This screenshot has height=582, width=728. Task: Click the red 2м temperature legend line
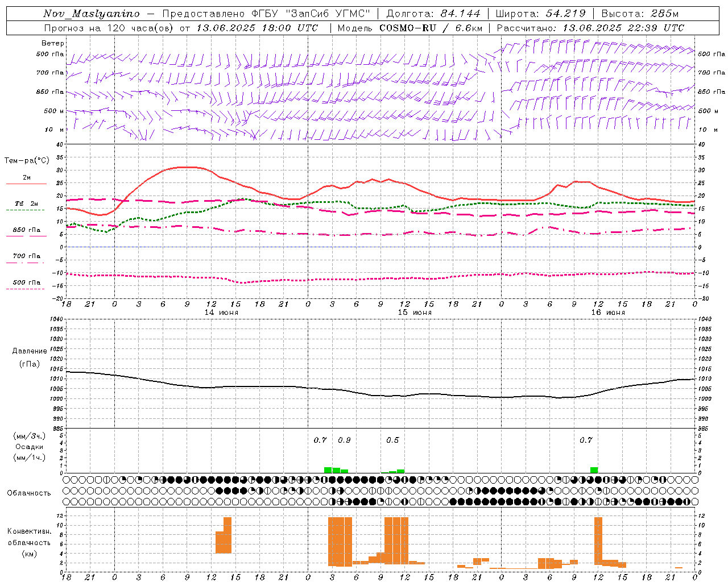[26, 184]
